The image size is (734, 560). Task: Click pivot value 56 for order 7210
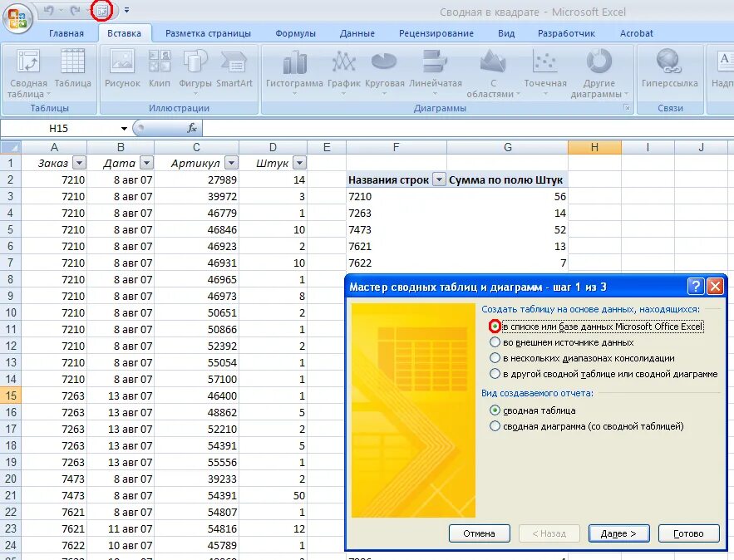(507, 196)
